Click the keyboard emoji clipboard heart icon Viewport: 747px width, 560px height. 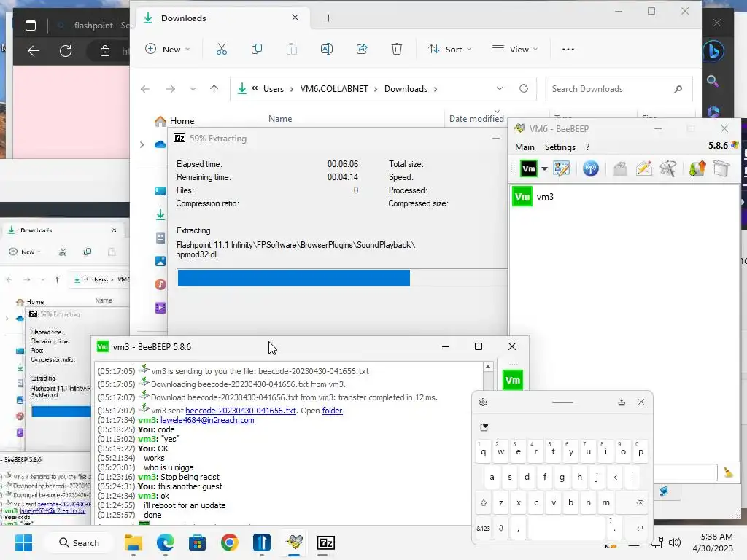(x=484, y=427)
